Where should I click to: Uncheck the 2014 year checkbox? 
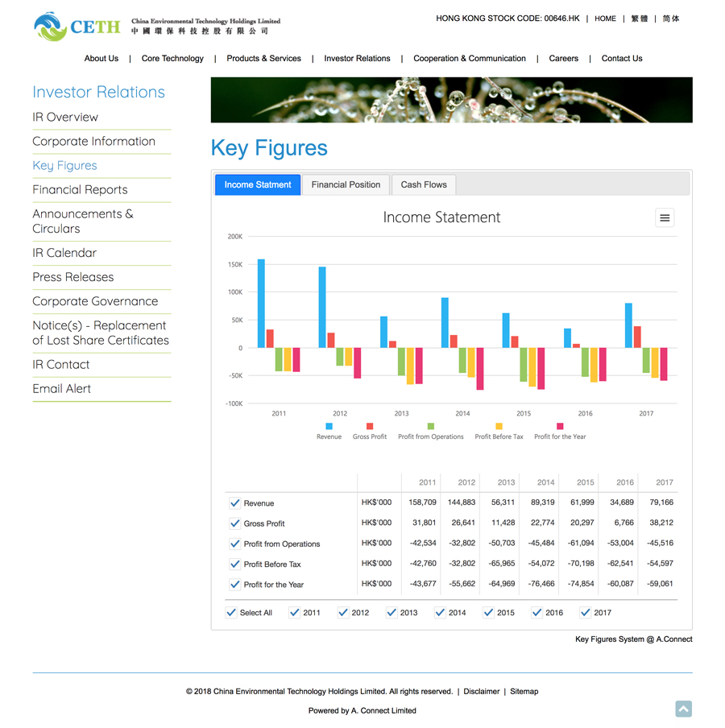click(x=440, y=612)
